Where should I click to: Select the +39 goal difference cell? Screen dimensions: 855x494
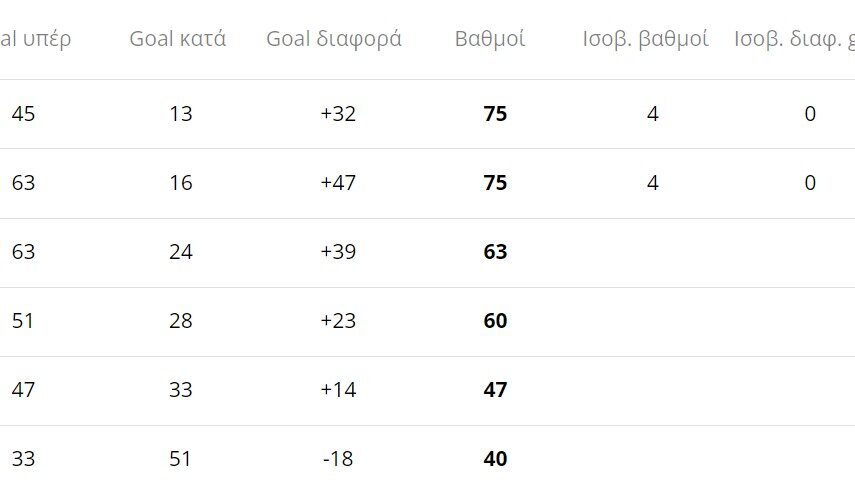338,252
